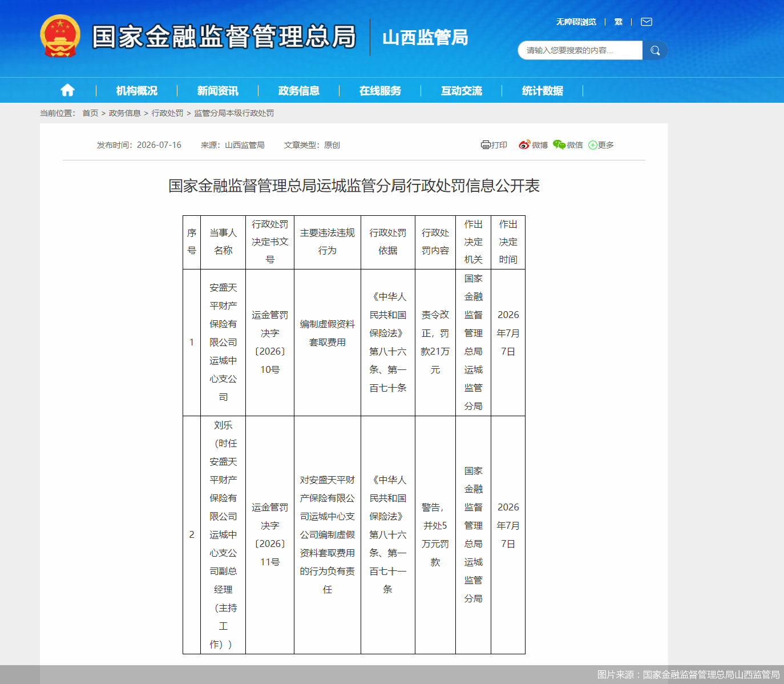784x684 pixels.
Task: Open the mail envelope icon
Action: pyautogui.click(x=646, y=22)
